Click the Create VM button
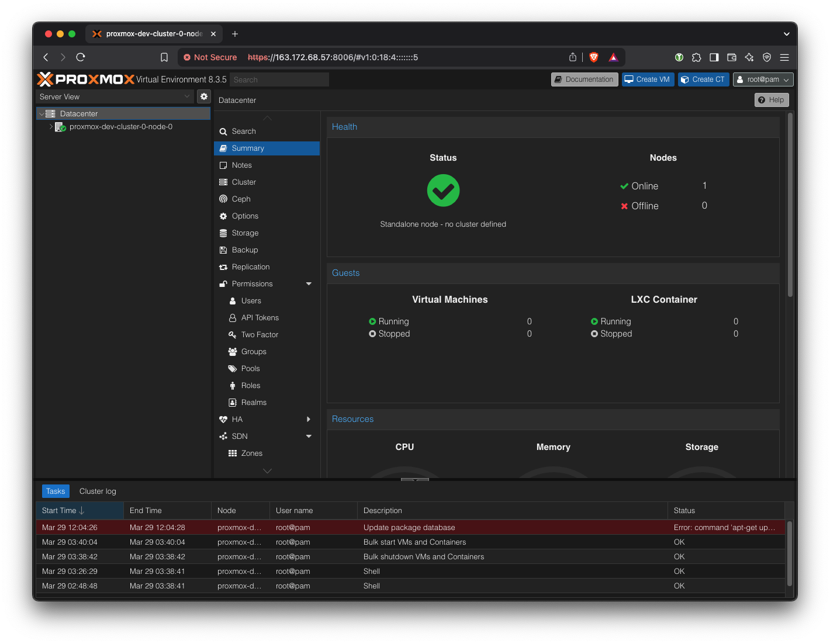The height and width of the screenshot is (644, 830). pyautogui.click(x=647, y=79)
